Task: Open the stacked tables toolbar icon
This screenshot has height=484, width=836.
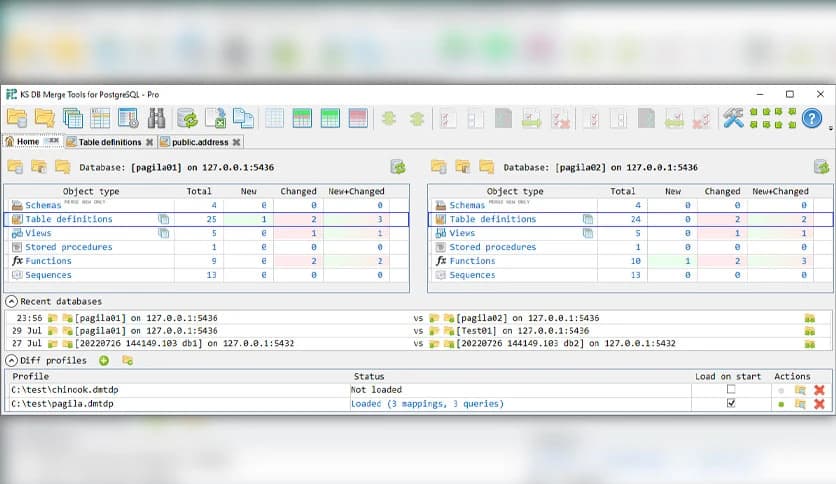Action: [73, 118]
